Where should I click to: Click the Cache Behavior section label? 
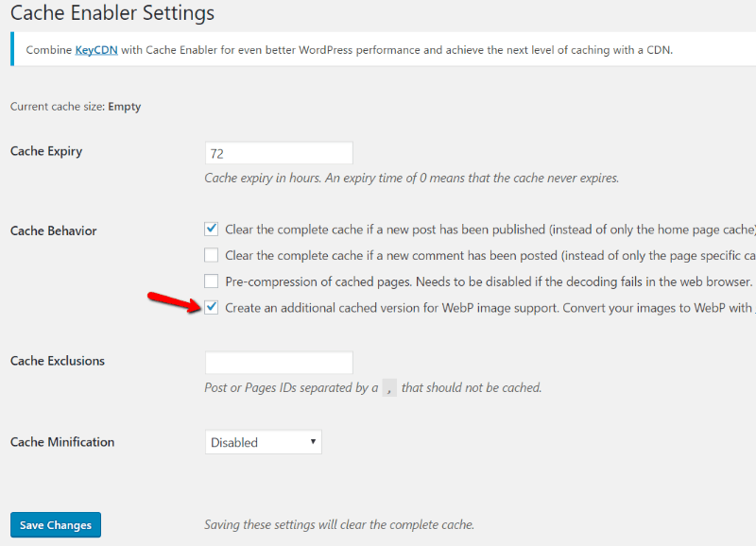coord(54,230)
